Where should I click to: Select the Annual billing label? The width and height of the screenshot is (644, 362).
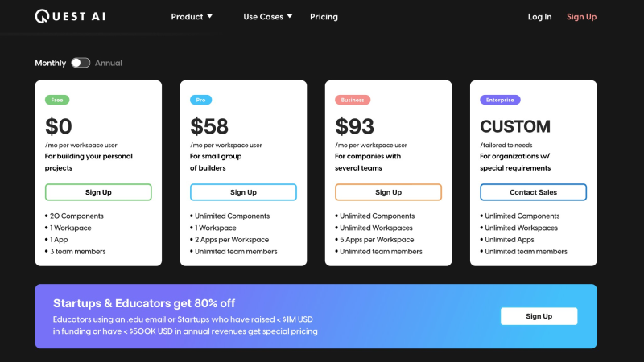(109, 63)
